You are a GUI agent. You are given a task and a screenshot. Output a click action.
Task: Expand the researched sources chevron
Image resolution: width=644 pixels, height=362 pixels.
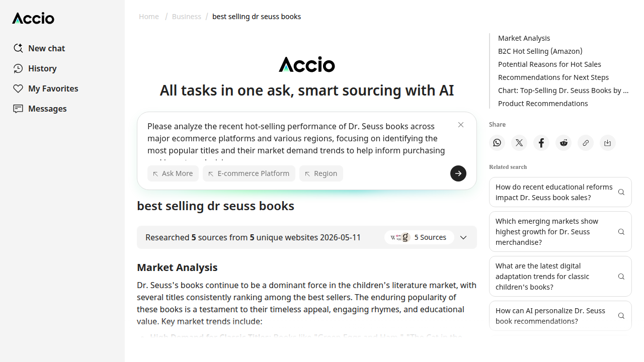(x=463, y=237)
